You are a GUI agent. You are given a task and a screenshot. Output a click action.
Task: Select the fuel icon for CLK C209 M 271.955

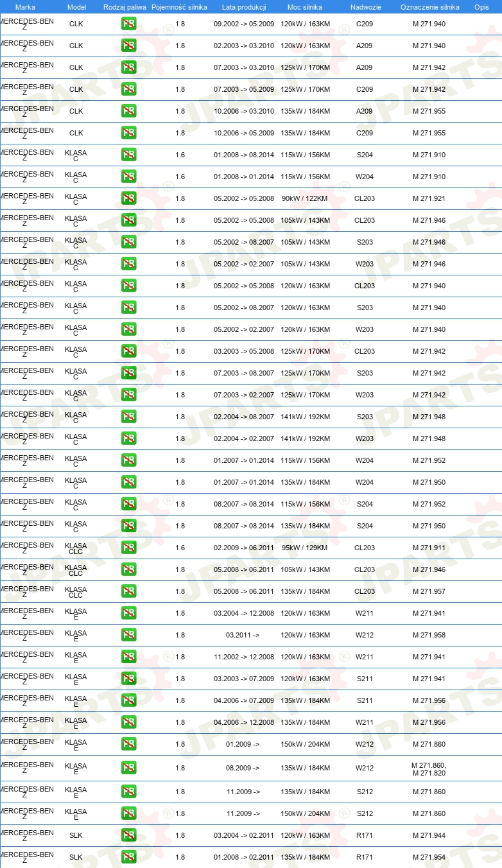point(128,133)
